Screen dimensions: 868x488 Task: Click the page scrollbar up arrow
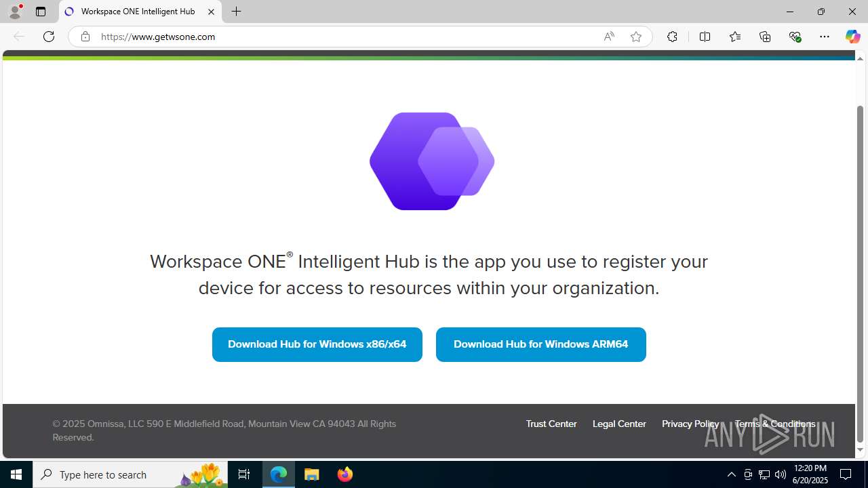point(861,58)
